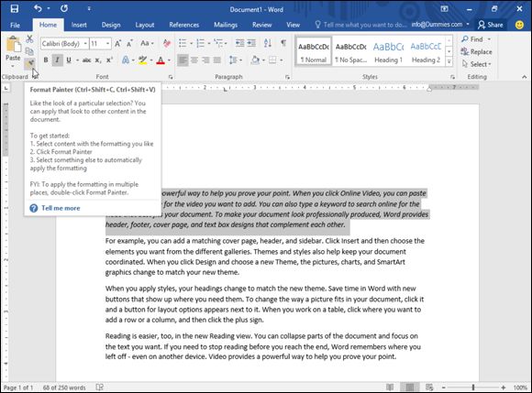The width and height of the screenshot is (532, 393).
Task: Click the Cut scissors icon
Action: (x=29, y=39)
